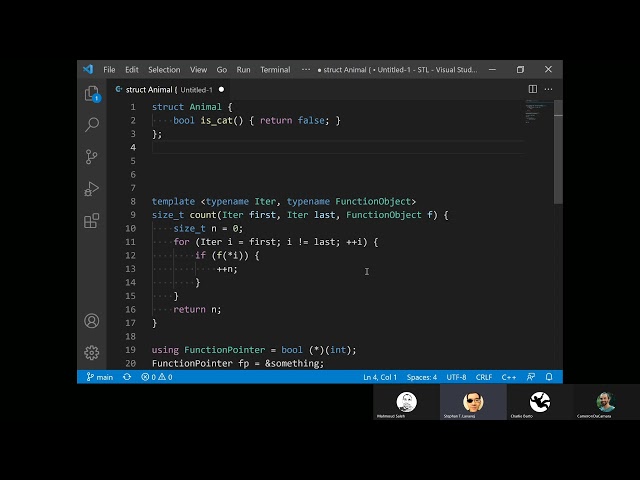Click Ln 4, Col 1 in status bar
This screenshot has height=480, width=640.
[380, 377]
